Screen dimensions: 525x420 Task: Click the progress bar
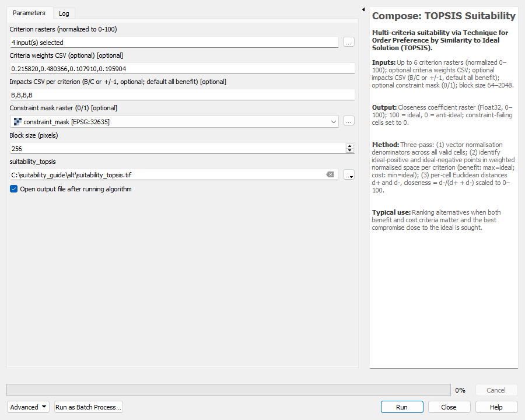pos(228,390)
